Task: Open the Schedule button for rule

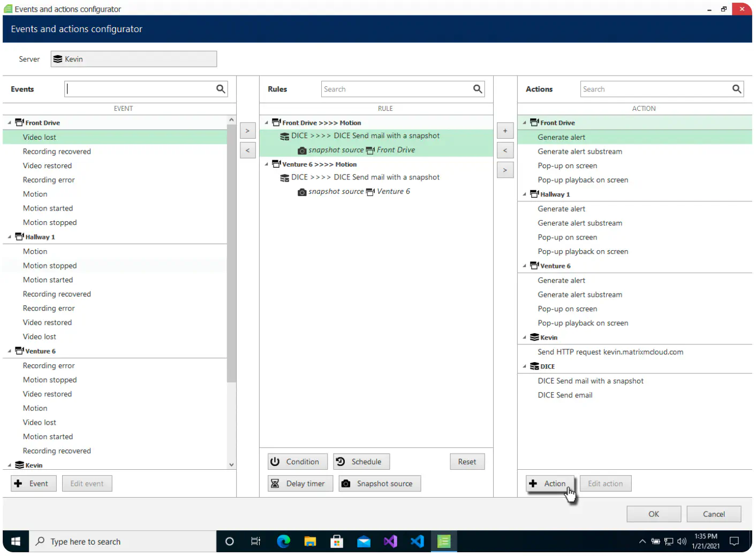Action: tap(361, 462)
